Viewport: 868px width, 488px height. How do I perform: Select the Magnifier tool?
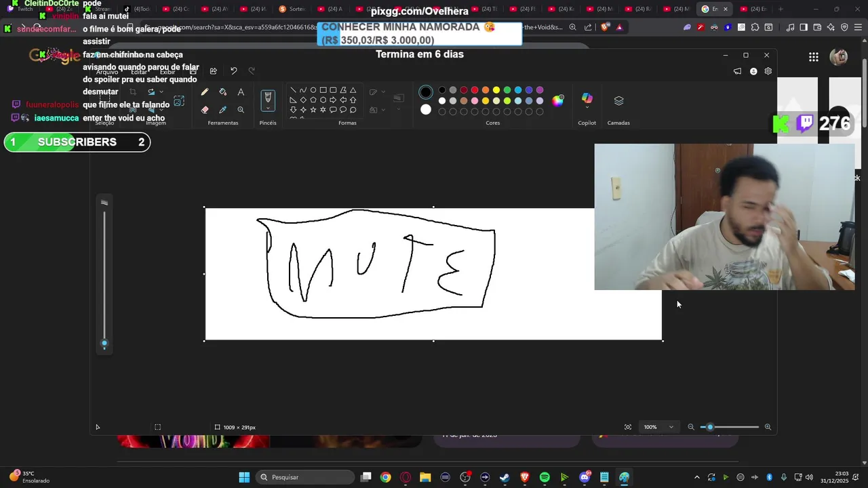pos(241,109)
